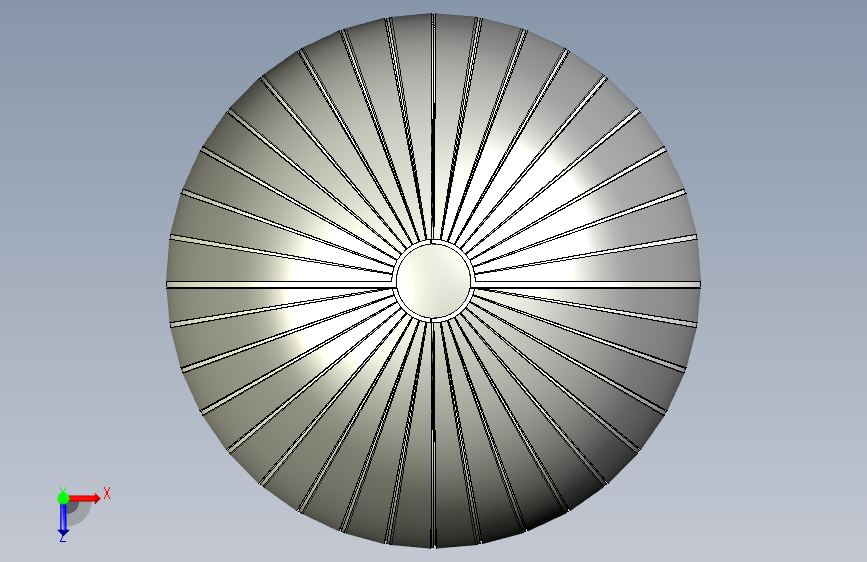Select the central circular hub of the model
The image size is (867, 562).
[x=434, y=281]
